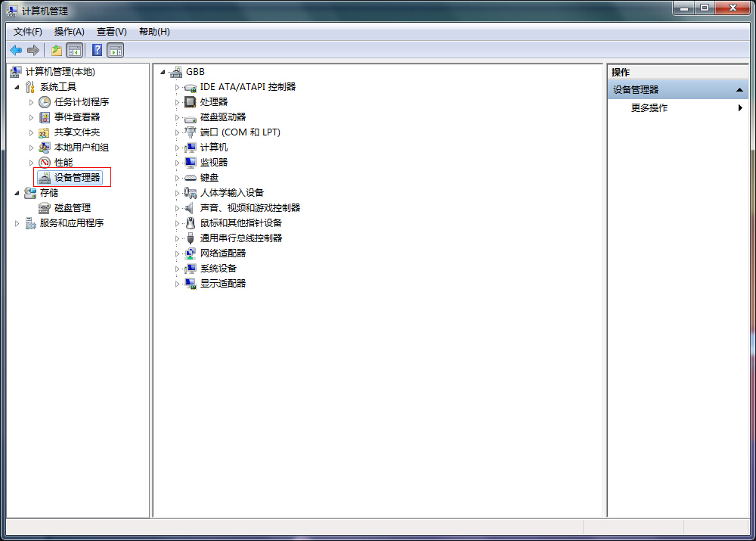
Task: Select 设备管理器 highlighted in the sidebar
Action: click(72, 177)
